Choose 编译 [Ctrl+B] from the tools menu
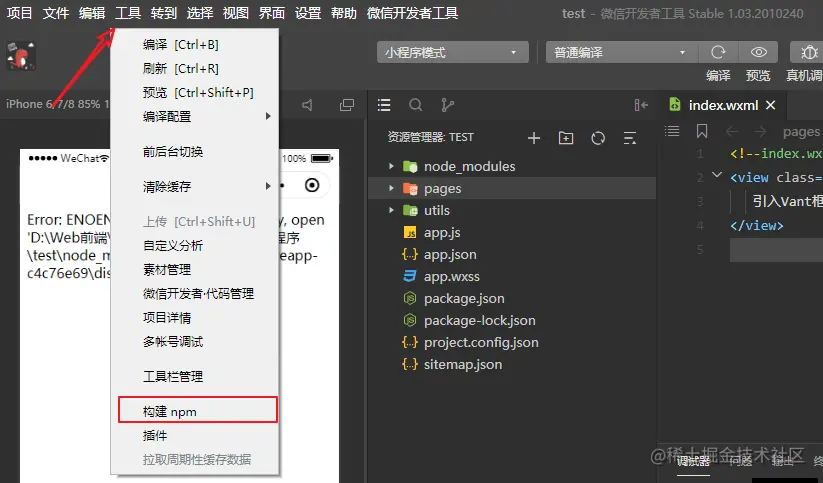Screen dimensions: 823x483 click(195, 45)
